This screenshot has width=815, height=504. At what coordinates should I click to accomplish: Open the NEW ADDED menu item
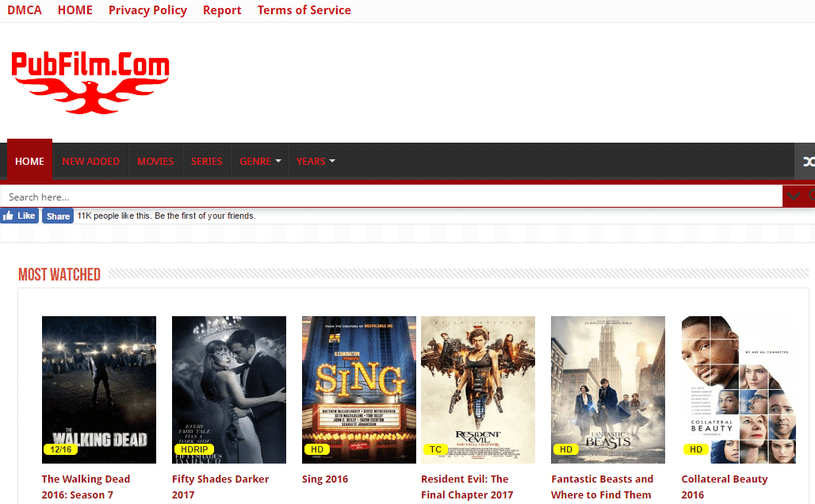pyautogui.click(x=91, y=161)
